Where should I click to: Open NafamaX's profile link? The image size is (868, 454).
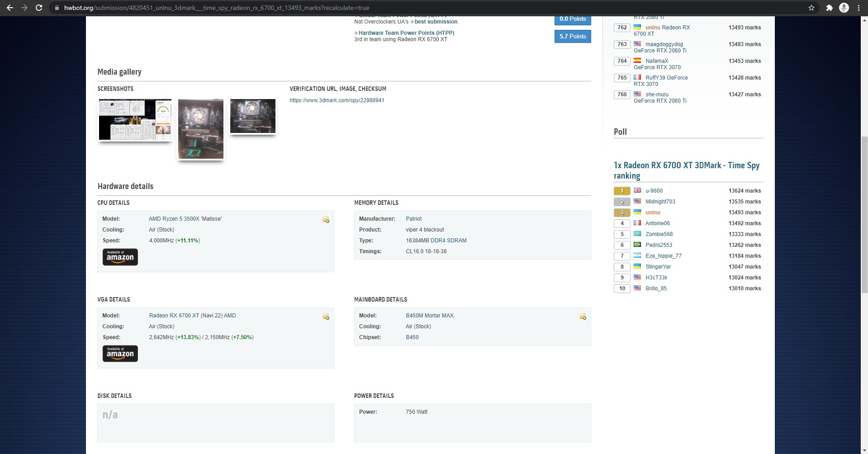click(657, 61)
